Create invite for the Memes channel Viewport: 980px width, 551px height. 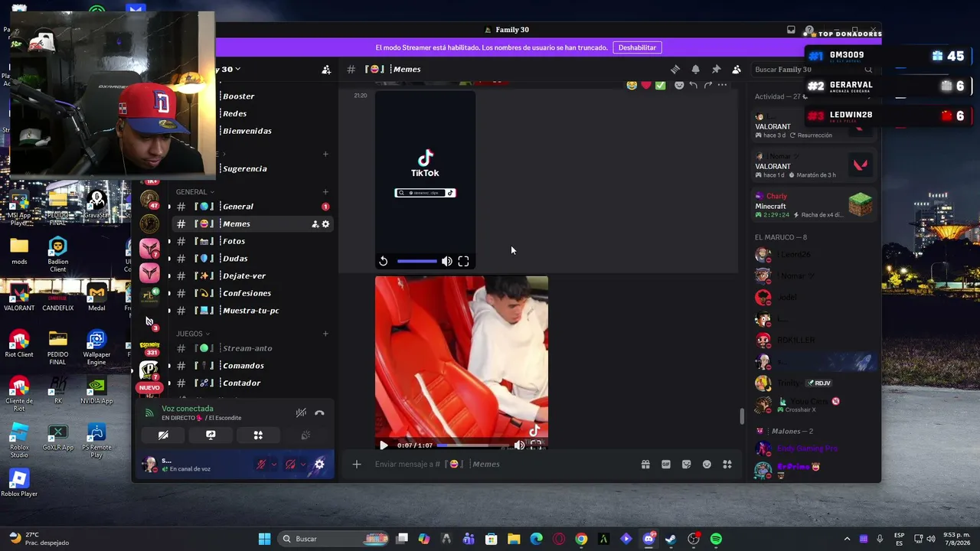pos(315,224)
